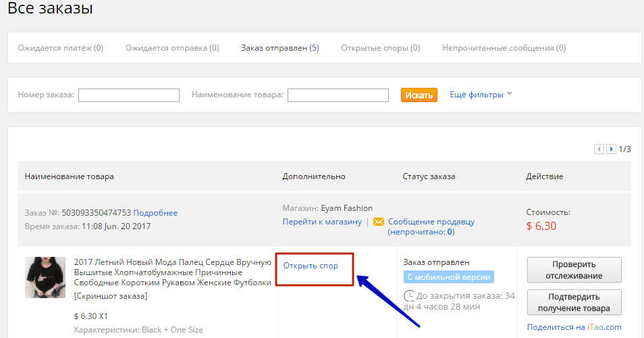Select Ожидается платёж tab
The image size is (644, 338).
tap(61, 48)
